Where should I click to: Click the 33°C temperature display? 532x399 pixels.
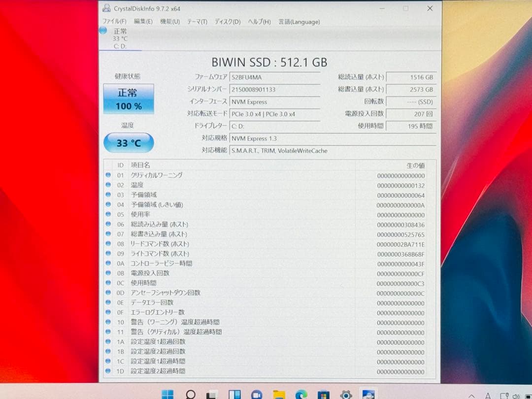click(x=128, y=143)
